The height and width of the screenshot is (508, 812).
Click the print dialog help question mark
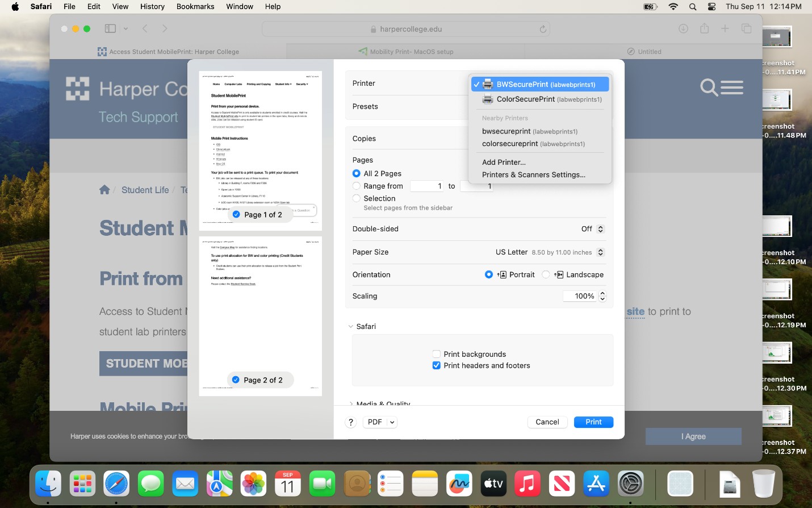(350, 422)
